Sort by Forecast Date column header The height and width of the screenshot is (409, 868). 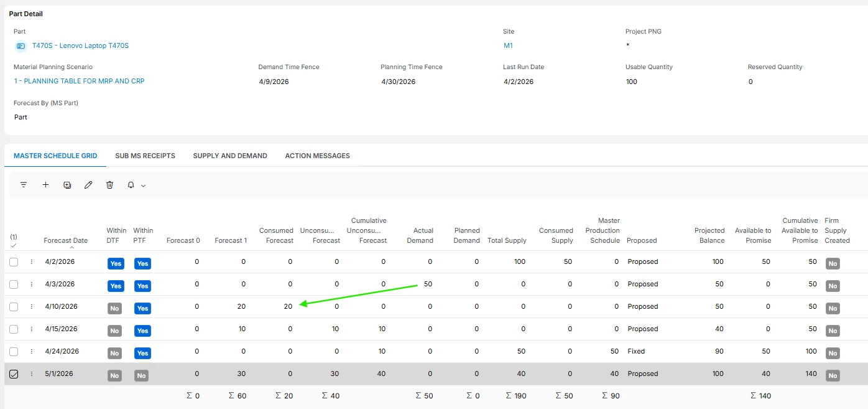coord(65,240)
